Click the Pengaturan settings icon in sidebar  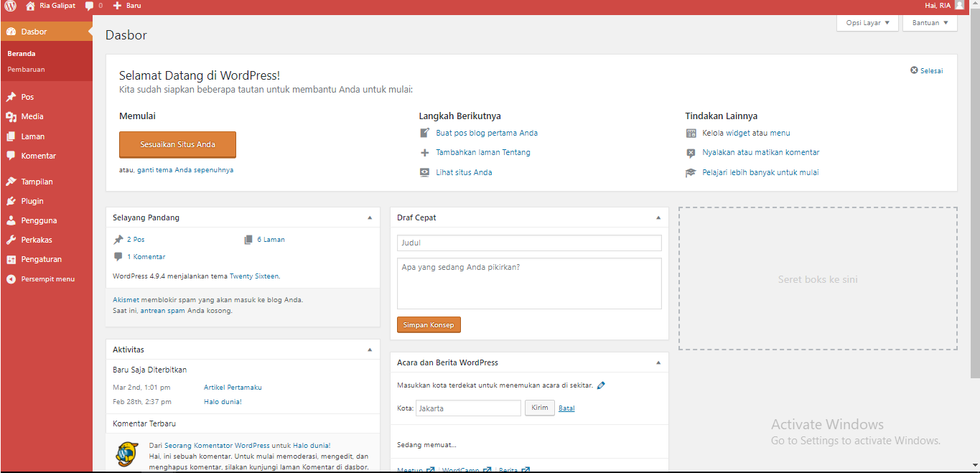coord(11,259)
